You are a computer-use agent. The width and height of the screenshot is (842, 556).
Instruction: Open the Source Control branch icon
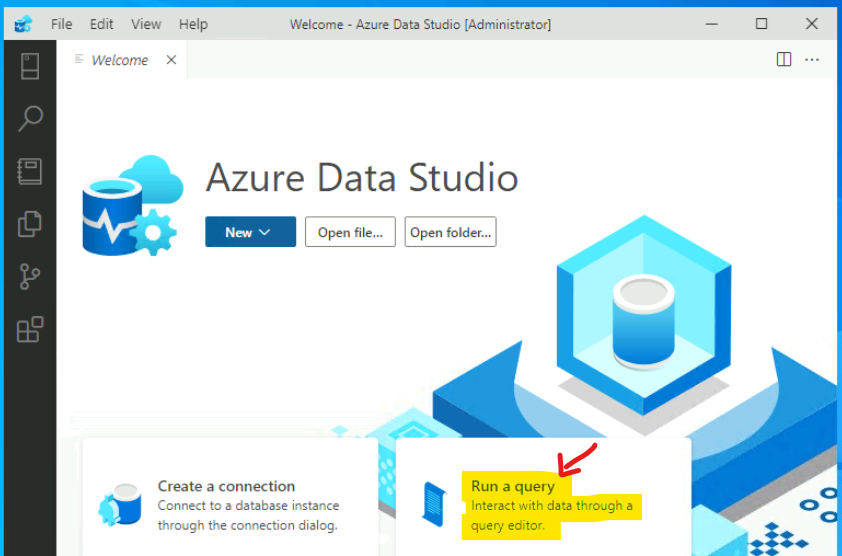pyautogui.click(x=30, y=276)
